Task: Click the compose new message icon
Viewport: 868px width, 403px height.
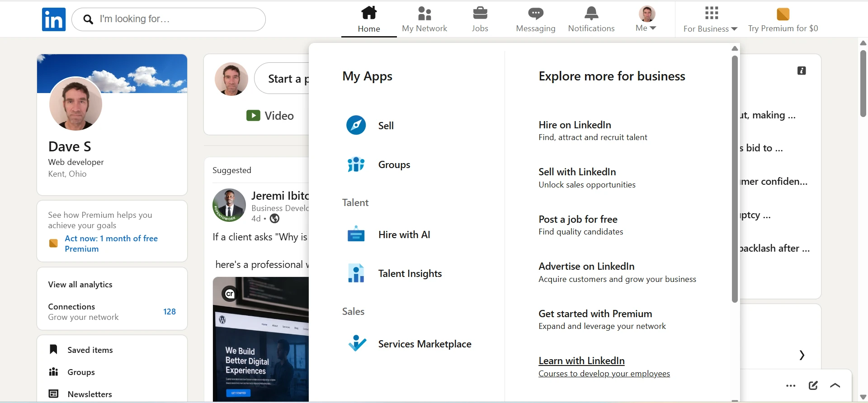Action: 813,385
